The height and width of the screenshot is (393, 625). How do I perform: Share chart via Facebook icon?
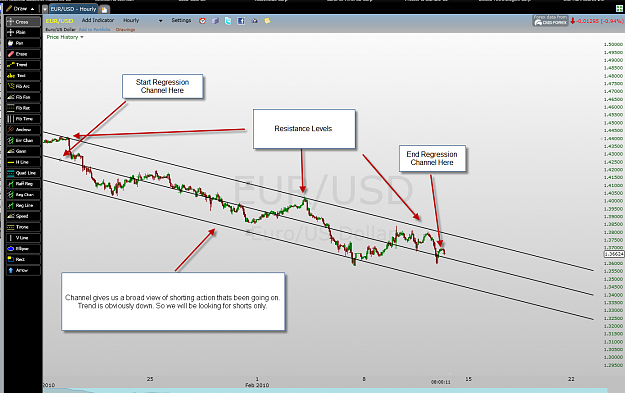(241, 21)
